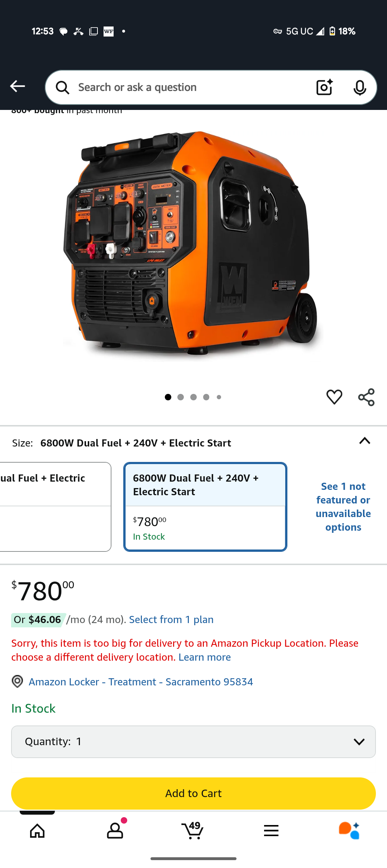Add product to wishlist with heart icon

pos(334,397)
